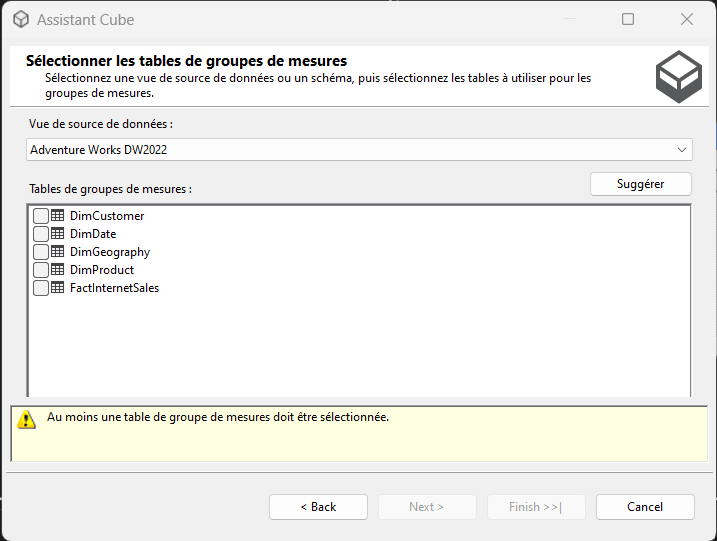Go back with the Back button
This screenshot has width=717, height=541.
click(x=318, y=507)
